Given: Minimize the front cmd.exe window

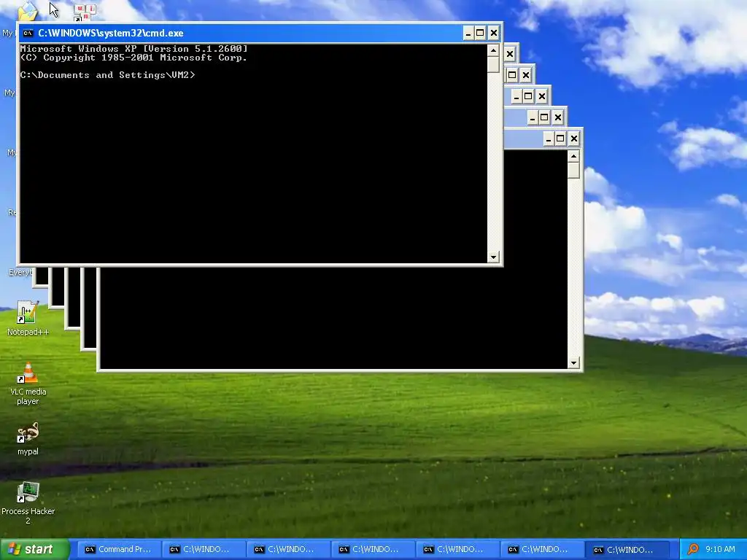Looking at the screenshot, I should pos(468,33).
